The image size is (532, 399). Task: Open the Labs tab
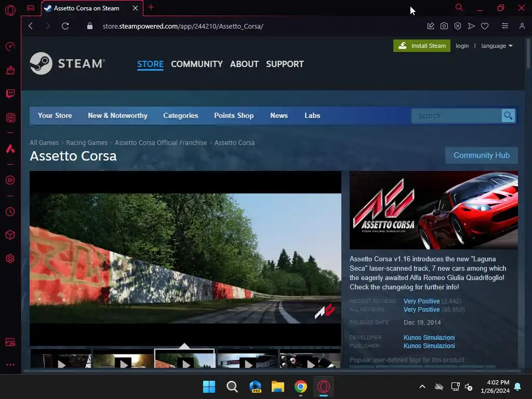click(x=312, y=116)
